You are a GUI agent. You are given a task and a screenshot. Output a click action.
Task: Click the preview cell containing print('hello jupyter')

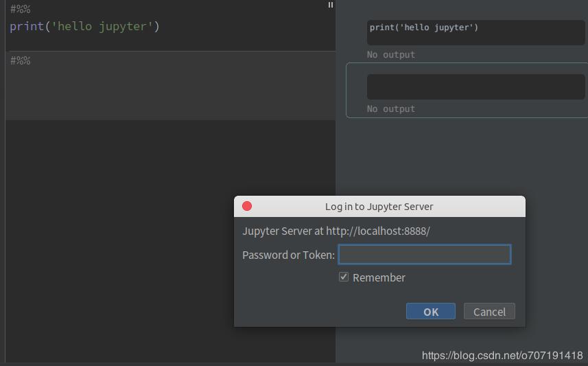click(x=475, y=32)
